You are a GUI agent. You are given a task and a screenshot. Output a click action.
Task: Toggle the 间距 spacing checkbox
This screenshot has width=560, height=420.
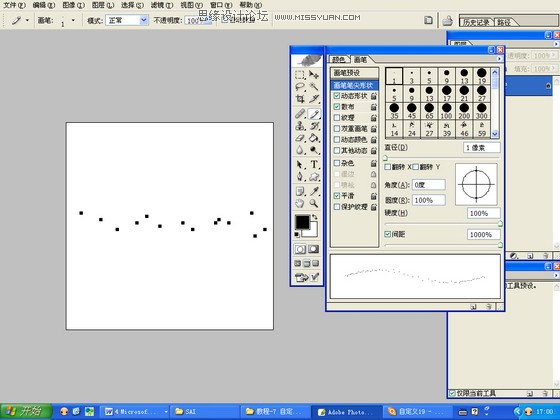tap(388, 234)
